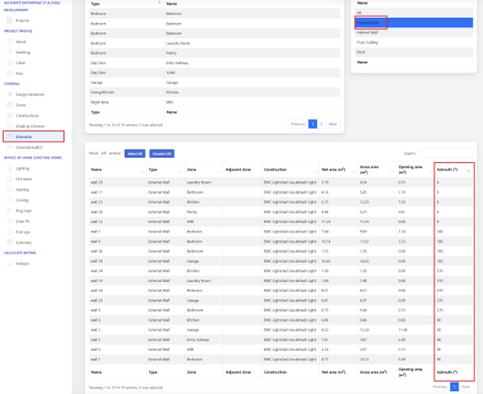Sort elements table by Construction column
Viewport: 483px width, 394px height.
(x=290, y=170)
